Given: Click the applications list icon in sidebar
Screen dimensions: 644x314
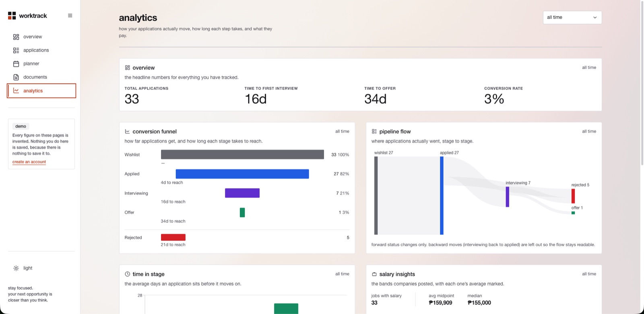Looking at the screenshot, I should [16, 50].
